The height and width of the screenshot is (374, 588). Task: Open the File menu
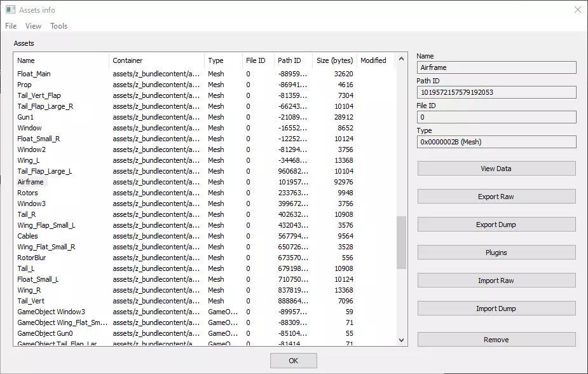(11, 26)
